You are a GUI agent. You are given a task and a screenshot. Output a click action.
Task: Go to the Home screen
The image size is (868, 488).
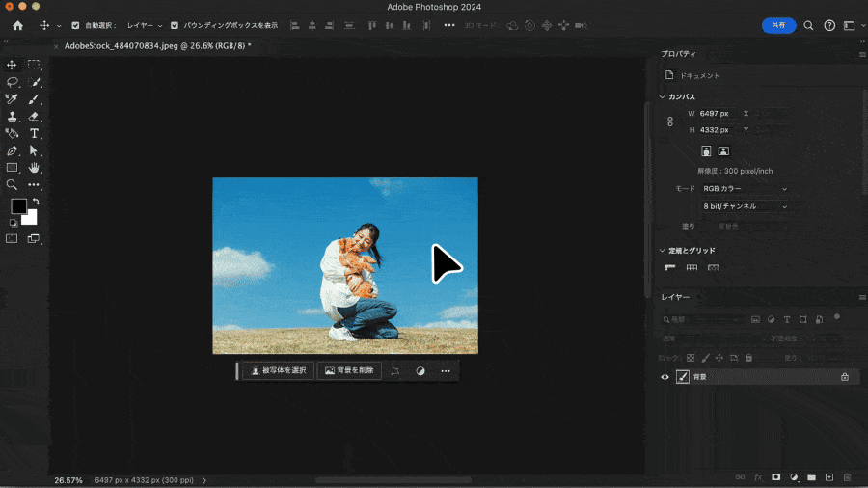[x=17, y=25]
